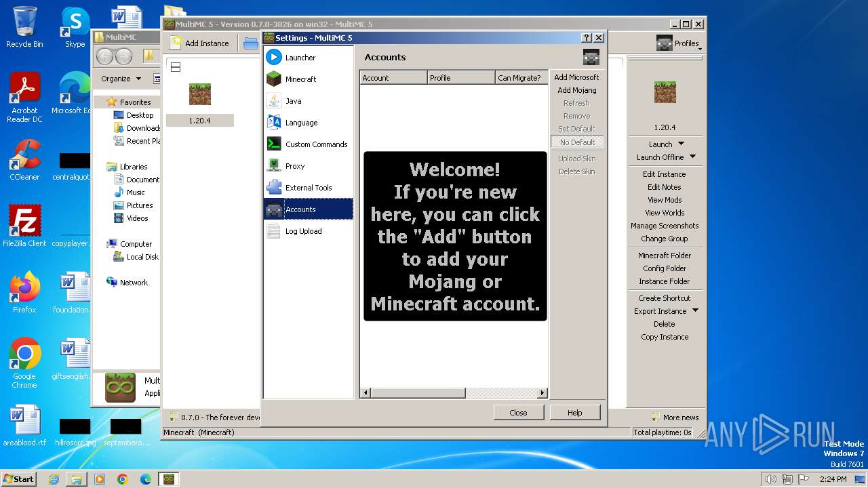Open the Log Upload page
Image resolution: width=868 pixels, height=488 pixels.
pyautogui.click(x=309, y=231)
